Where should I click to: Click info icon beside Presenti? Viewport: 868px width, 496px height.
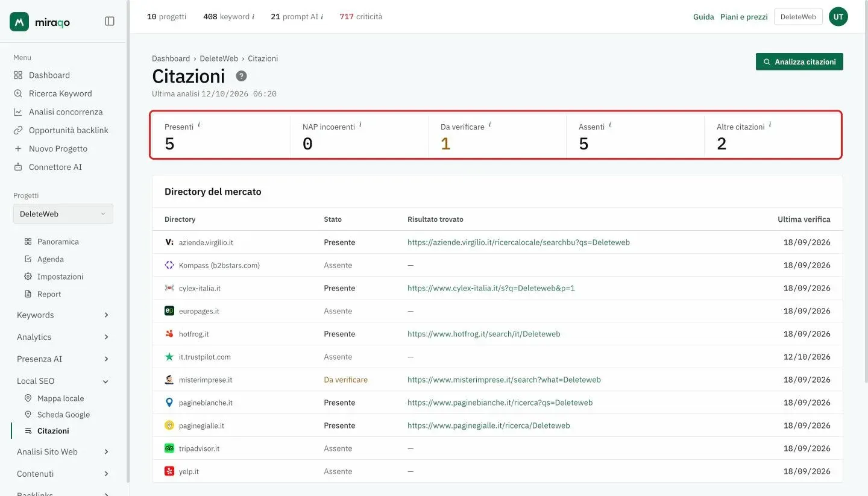pyautogui.click(x=199, y=124)
